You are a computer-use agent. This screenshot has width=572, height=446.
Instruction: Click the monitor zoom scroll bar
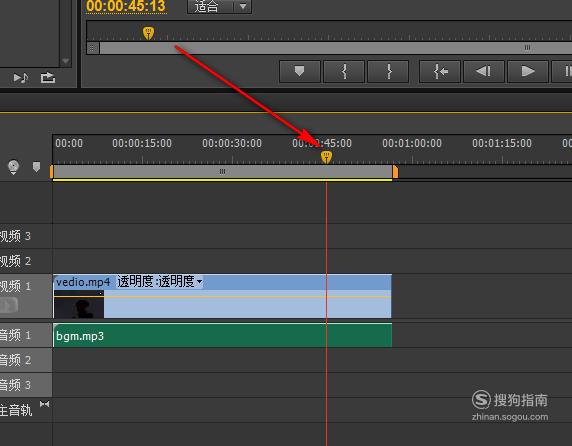[x=336, y=48]
